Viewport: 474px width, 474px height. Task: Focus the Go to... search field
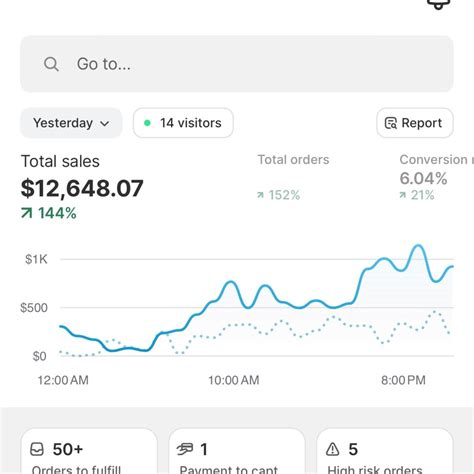pyautogui.click(x=237, y=64)
